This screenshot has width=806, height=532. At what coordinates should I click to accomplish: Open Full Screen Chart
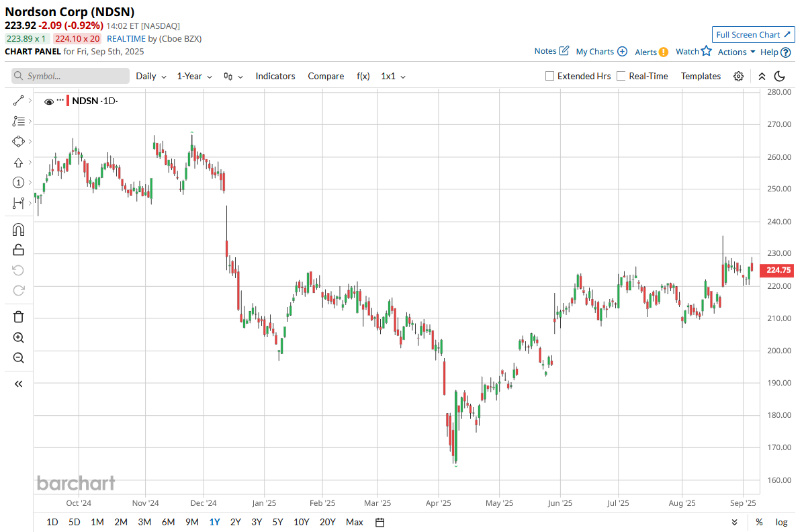(x=754, y=35)
